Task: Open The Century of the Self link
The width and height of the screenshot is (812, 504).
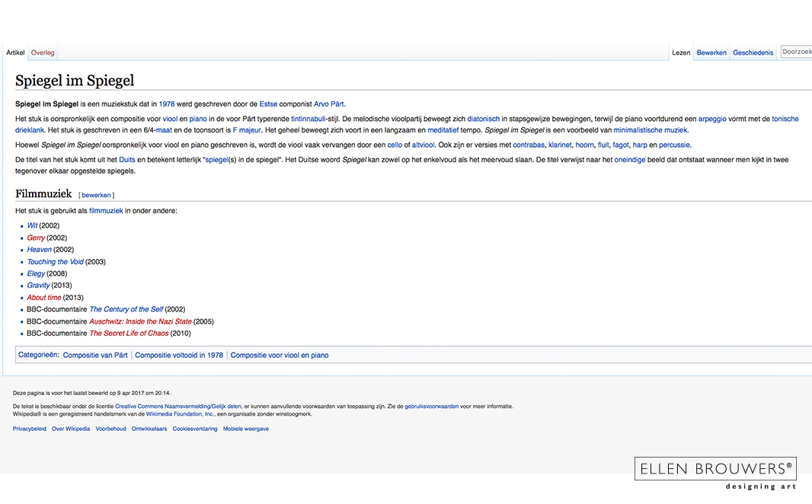Action: pos(126,310)
